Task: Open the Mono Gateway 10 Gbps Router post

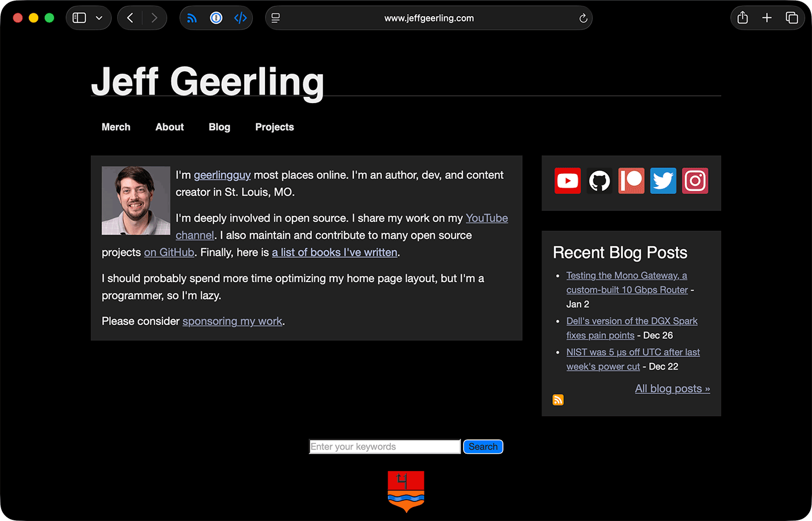Action: tap(627, 282)
